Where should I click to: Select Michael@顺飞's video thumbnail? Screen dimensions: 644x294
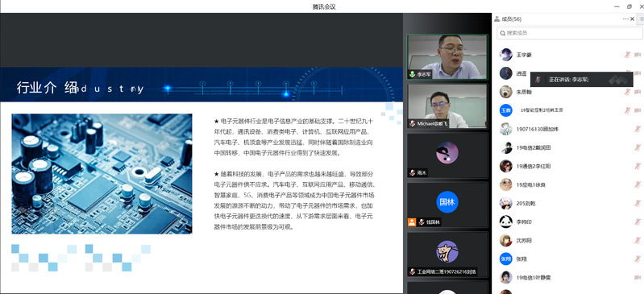click(x=447, y=106)
